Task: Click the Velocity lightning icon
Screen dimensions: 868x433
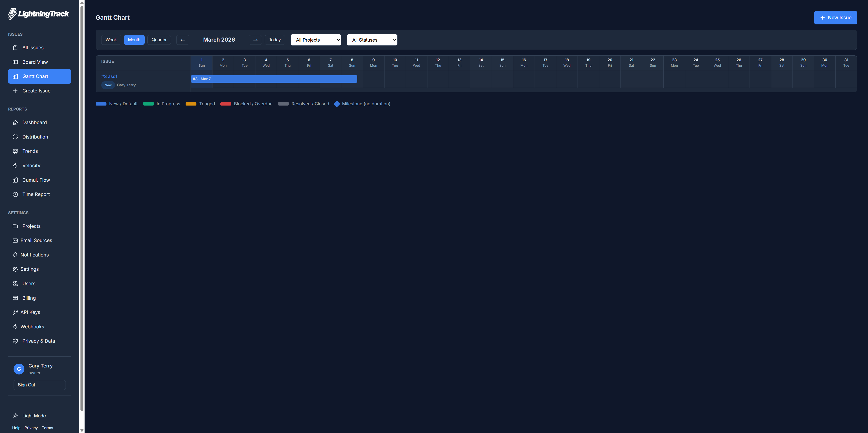Action: (x=16, y=165)
